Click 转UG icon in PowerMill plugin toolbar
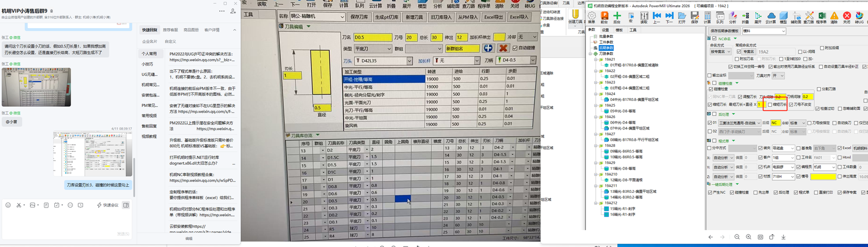This screenshot has width=868, height=247. click(859, 17)
